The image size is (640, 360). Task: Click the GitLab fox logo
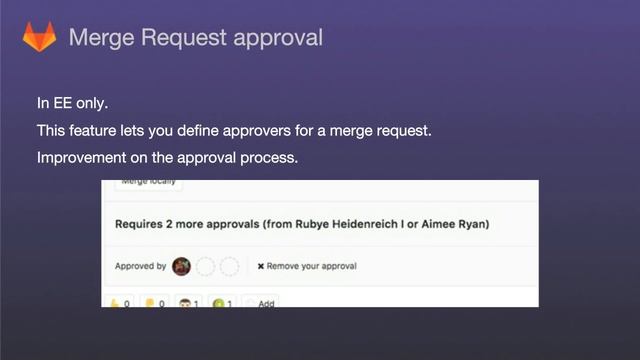pyautogui.click(x=40, y=37)
